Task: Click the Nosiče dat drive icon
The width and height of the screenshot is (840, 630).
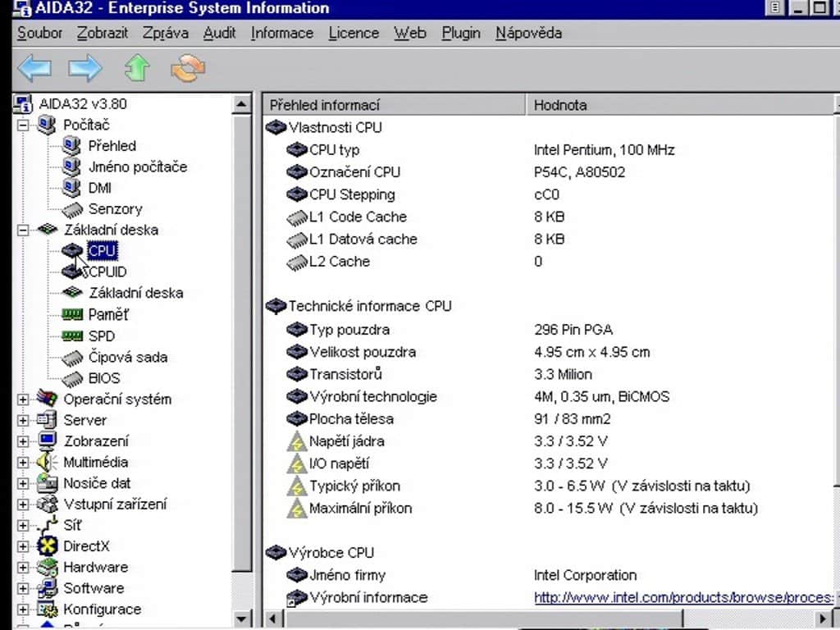Action: click(47, 483)
